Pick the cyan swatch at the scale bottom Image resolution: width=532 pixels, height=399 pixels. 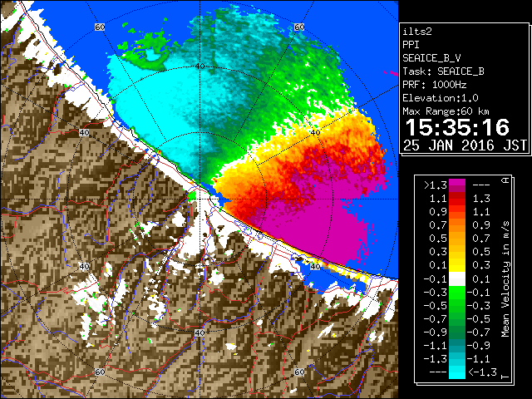(457, 372)
